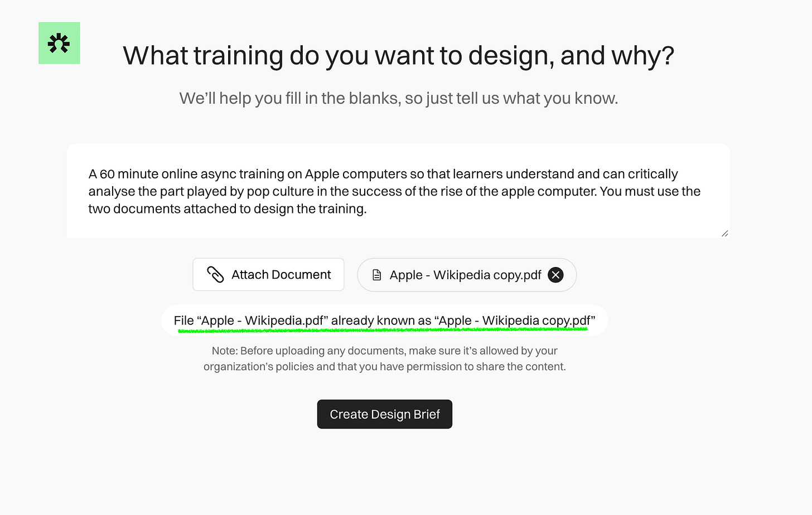Click the Attach Document button label
Viewport: 812px width, 515px height.
[281, 274]
